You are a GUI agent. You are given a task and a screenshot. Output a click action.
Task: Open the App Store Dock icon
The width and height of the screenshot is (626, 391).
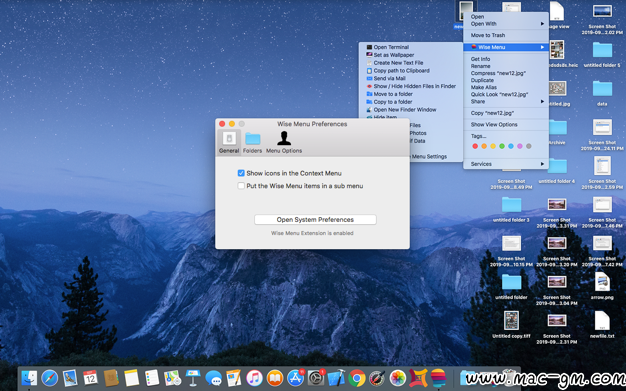pos(295,378)
